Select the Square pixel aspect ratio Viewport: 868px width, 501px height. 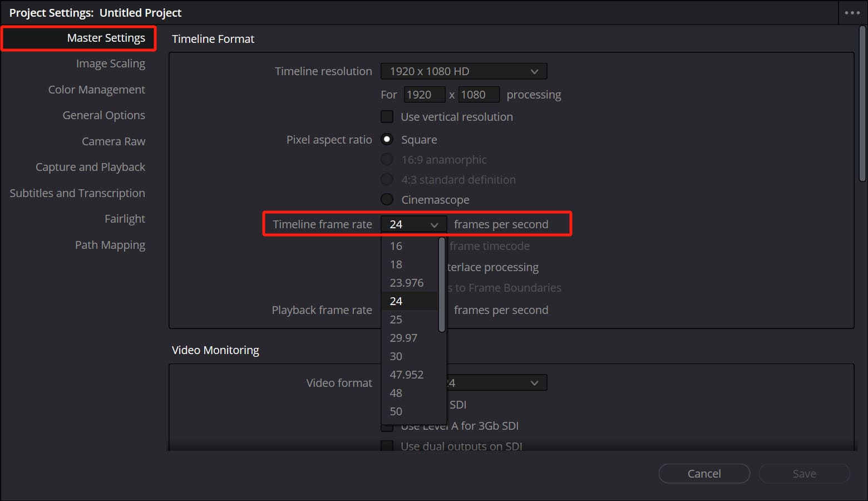(x=387, y=139)
